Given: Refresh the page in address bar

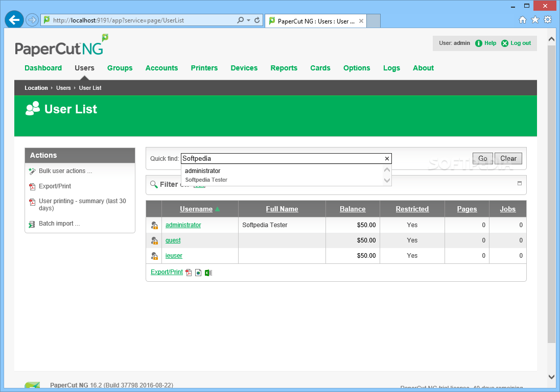Looking at the screenshot, I should pyautogui.click(x=257, y=20).
